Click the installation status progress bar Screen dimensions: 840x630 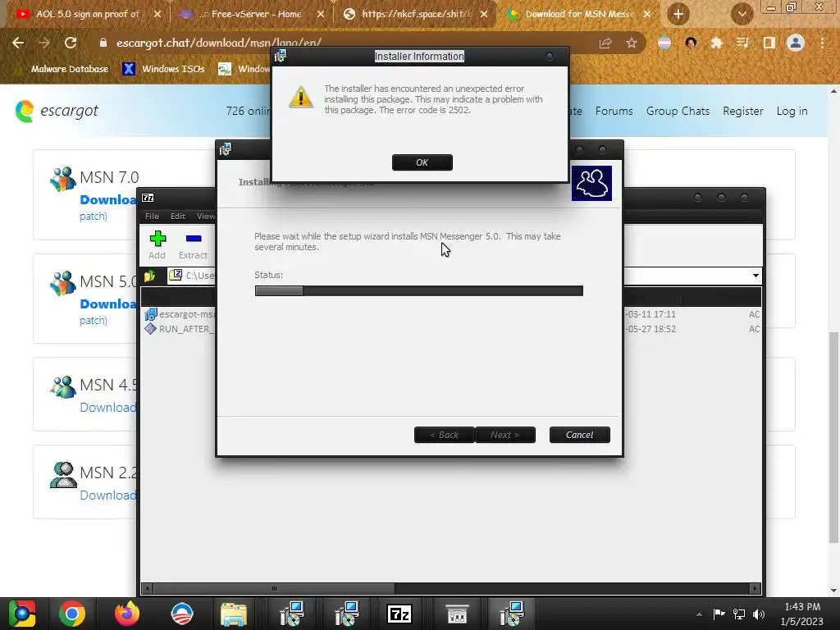[419, 291]
